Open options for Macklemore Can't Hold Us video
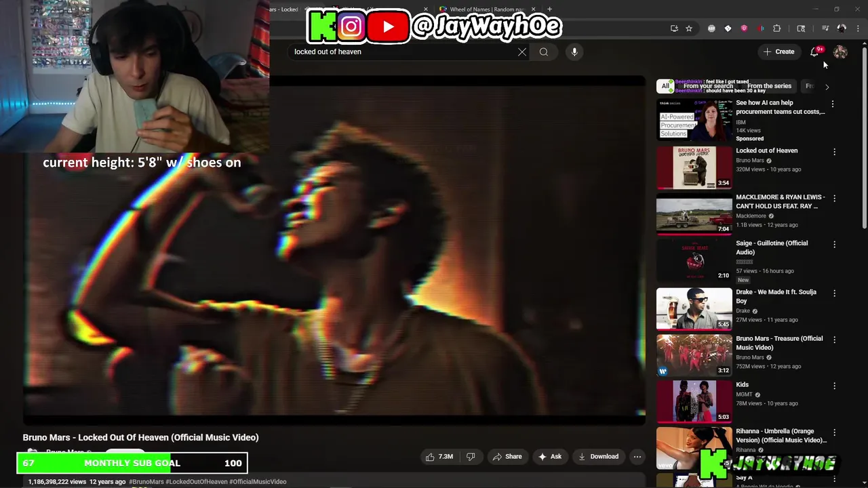 [835, 198]
